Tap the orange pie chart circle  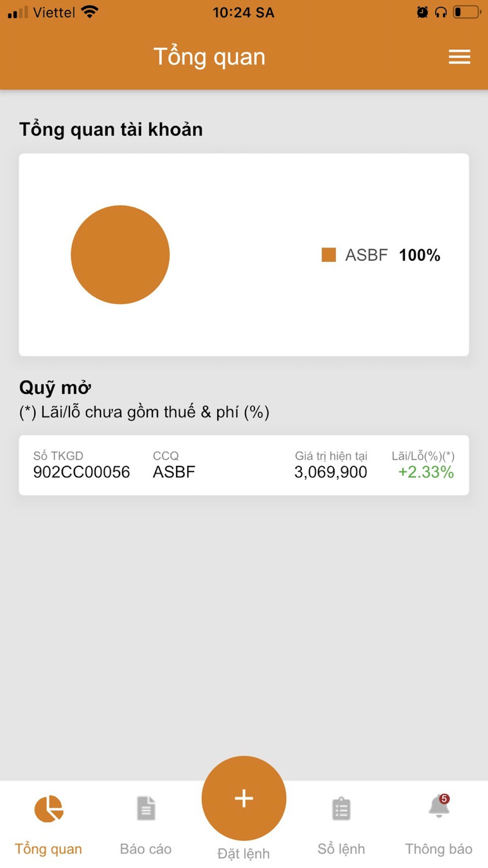(x=120, y=255)
